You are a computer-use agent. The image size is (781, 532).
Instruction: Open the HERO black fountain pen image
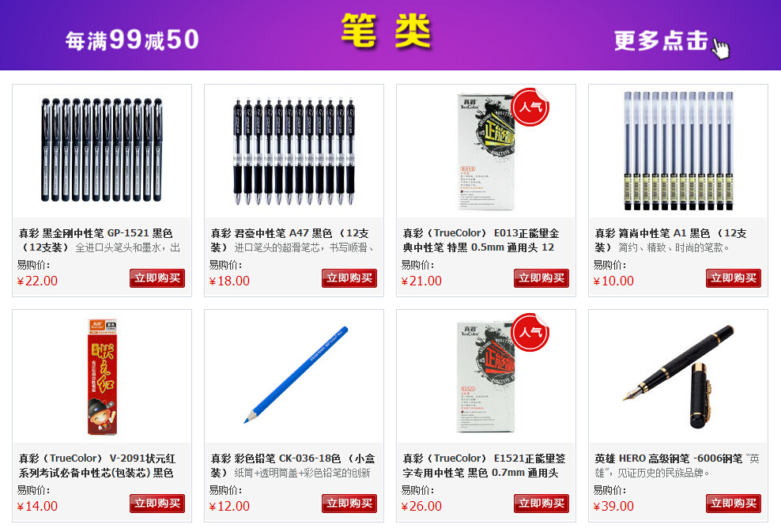678,376
